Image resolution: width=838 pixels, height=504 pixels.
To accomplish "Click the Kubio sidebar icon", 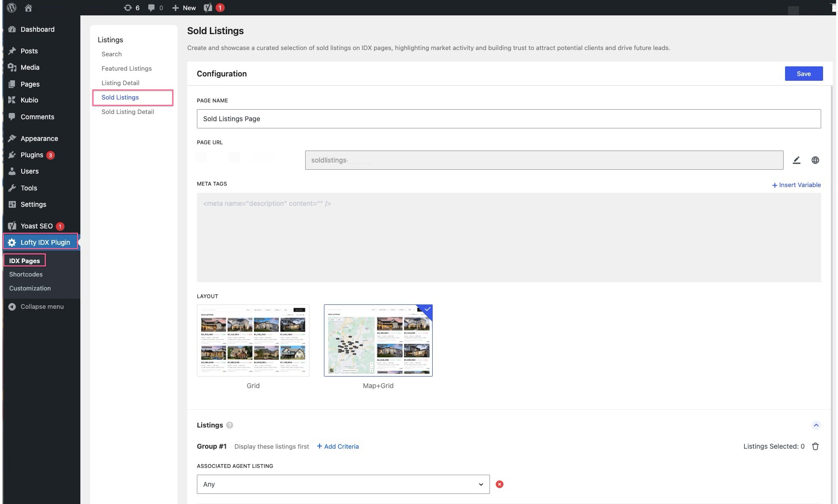I will pos(12,100).
